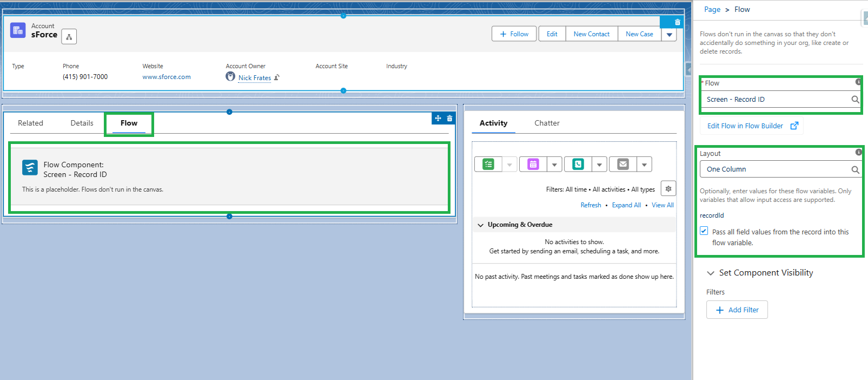
Task: Open the www.sforce.com website link
Action: click(x=167, y=77)
